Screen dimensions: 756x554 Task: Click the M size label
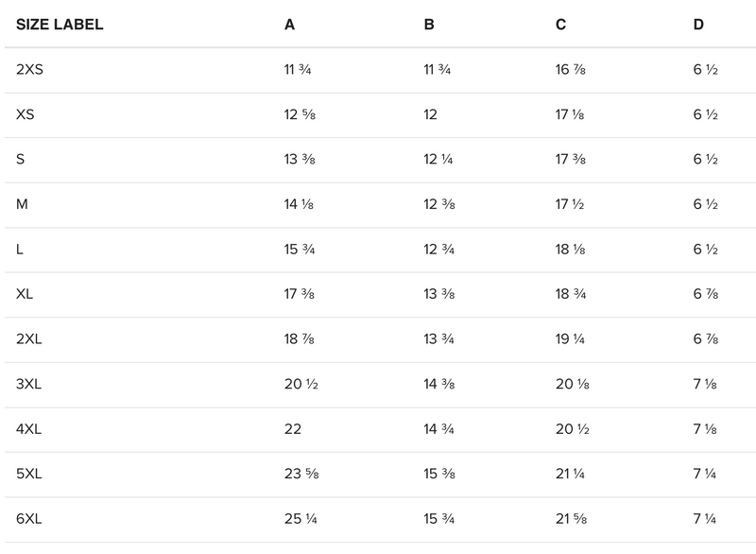point(22,204)
